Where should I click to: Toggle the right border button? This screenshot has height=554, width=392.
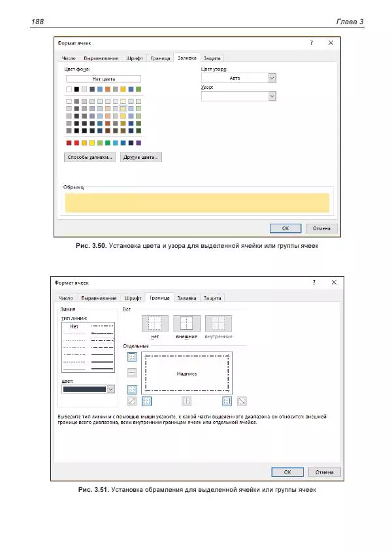226,401
